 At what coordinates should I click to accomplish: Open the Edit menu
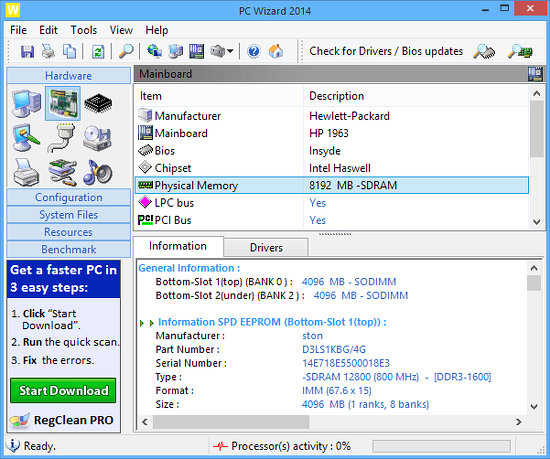click(x=48, y=30)
